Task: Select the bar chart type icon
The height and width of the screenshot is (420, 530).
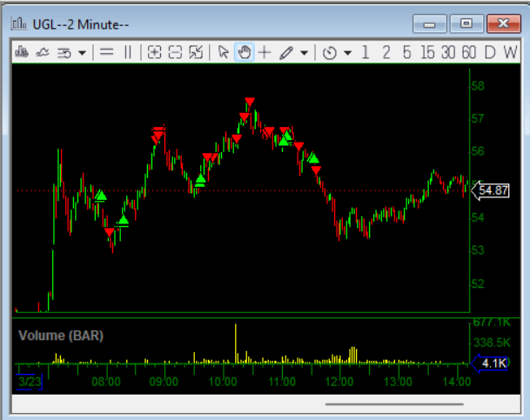Action: pyautogui.click(x=22, y=52)
